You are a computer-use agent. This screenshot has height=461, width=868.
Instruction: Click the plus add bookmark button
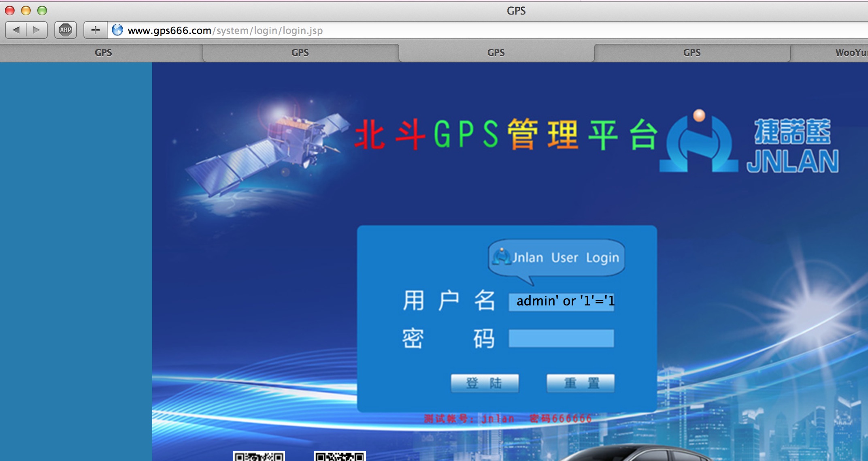96,30
